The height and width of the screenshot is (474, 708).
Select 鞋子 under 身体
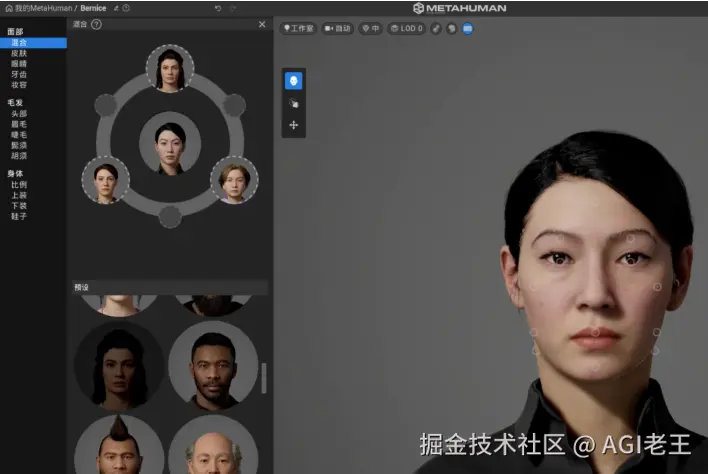pyautogui.click(x=19, y=216)
